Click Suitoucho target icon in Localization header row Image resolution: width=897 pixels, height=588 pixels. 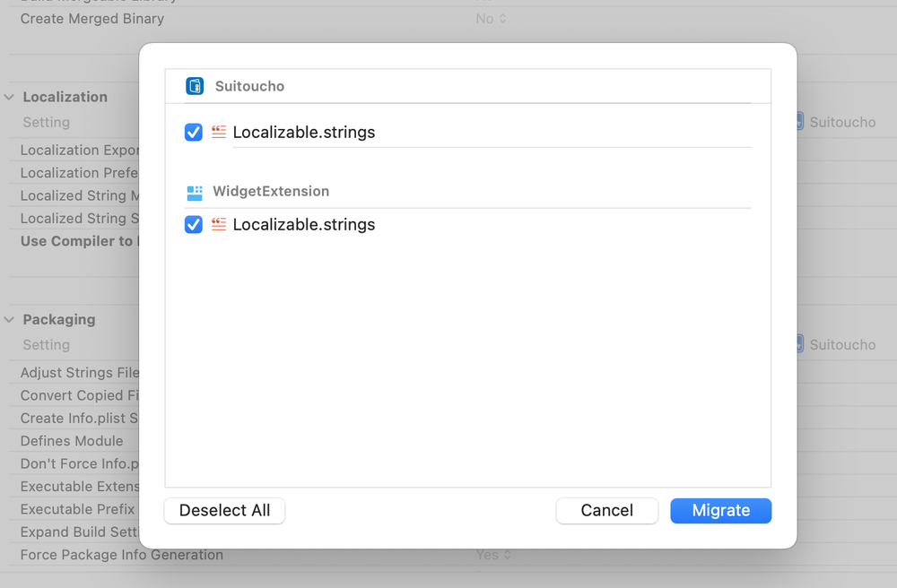point(799,122)
